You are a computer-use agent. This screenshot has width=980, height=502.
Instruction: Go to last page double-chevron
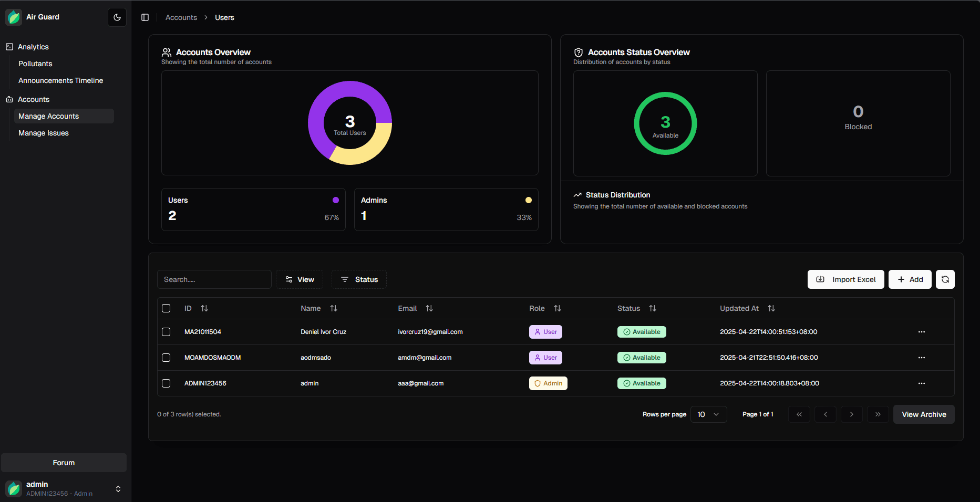click(x=878, y=414)
